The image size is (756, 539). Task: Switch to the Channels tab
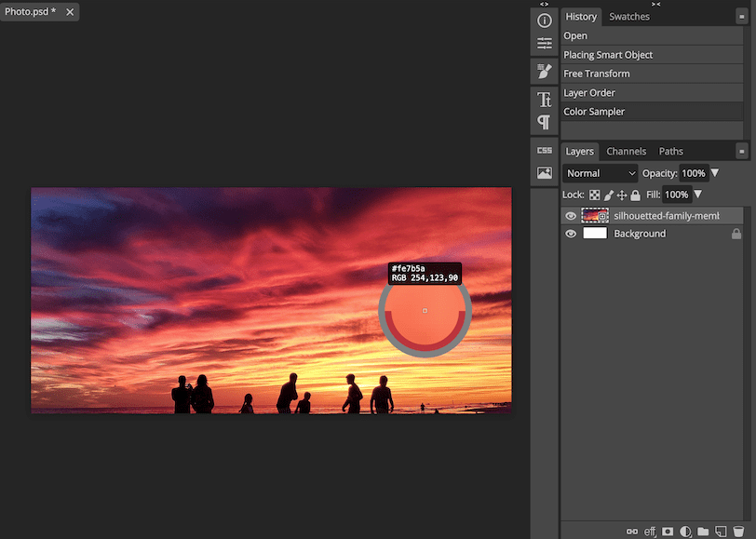coord(626,151)
